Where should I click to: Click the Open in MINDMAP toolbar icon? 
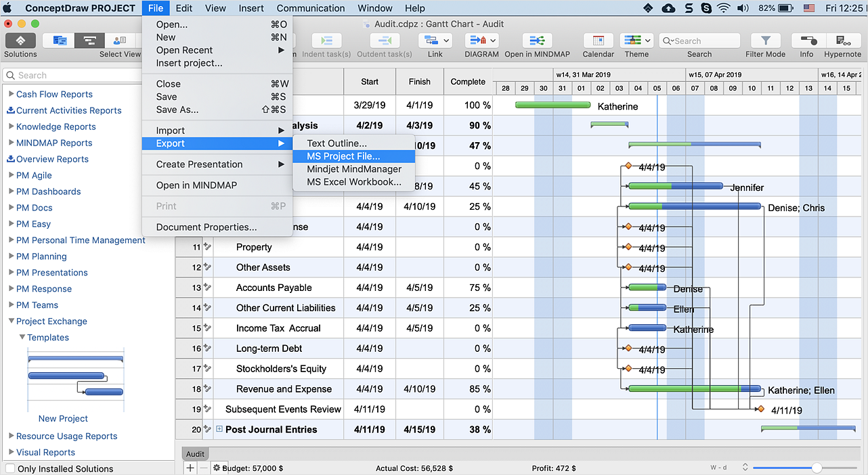537,41
